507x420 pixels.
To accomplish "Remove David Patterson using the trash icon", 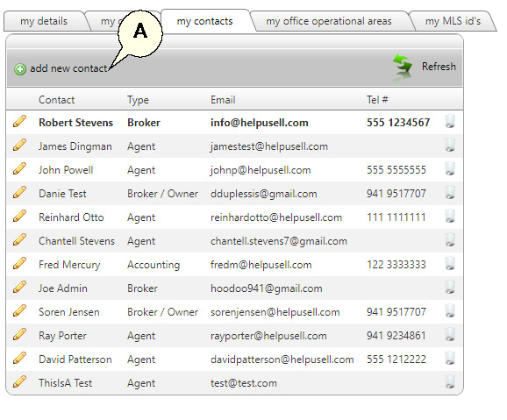I will coord(450,359).
